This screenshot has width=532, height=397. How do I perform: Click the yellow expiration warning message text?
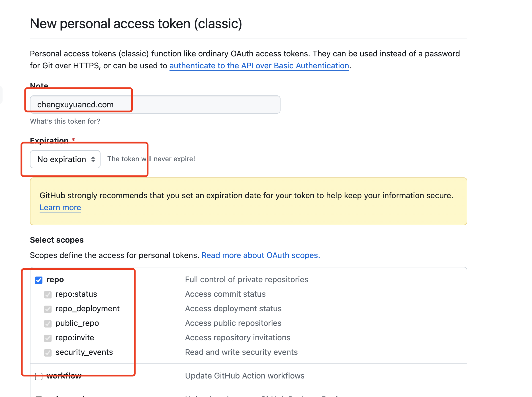point(246,196)
